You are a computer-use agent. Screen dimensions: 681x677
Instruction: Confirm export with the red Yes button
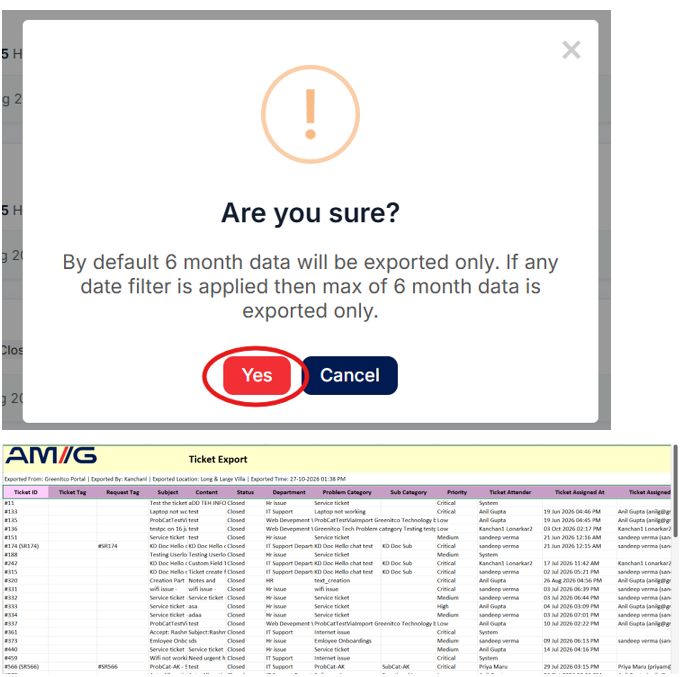click(x=257, y=376)
